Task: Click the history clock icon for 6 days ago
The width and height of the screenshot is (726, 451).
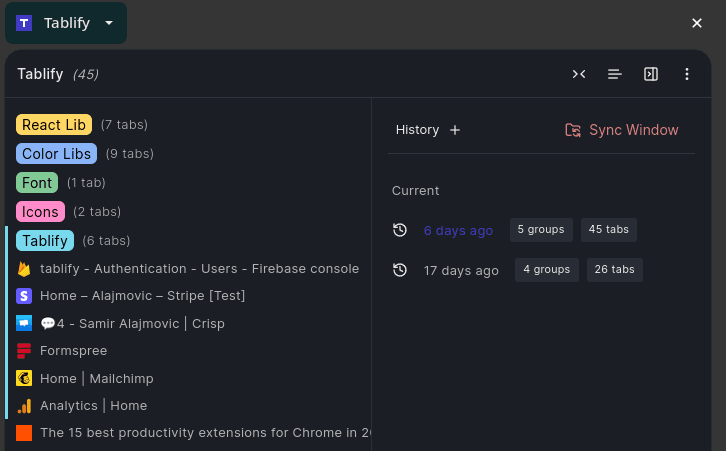Action: (x=400, y=230)
